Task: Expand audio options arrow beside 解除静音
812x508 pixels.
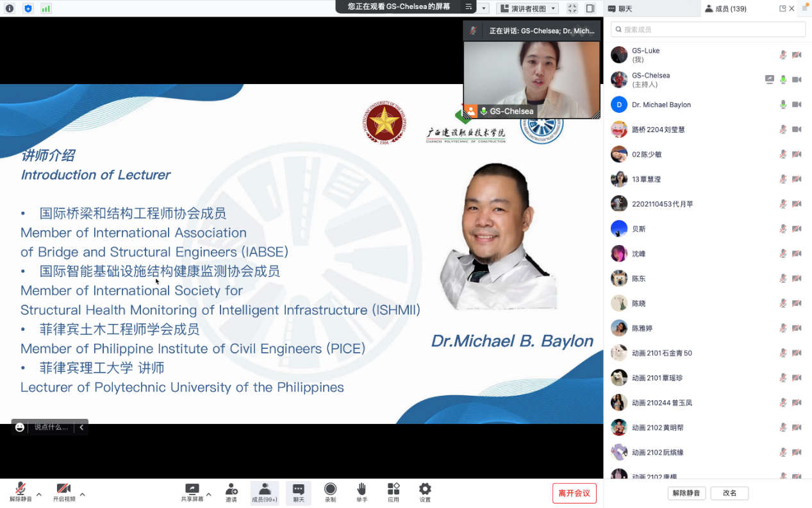Action: tap(39, 495)
